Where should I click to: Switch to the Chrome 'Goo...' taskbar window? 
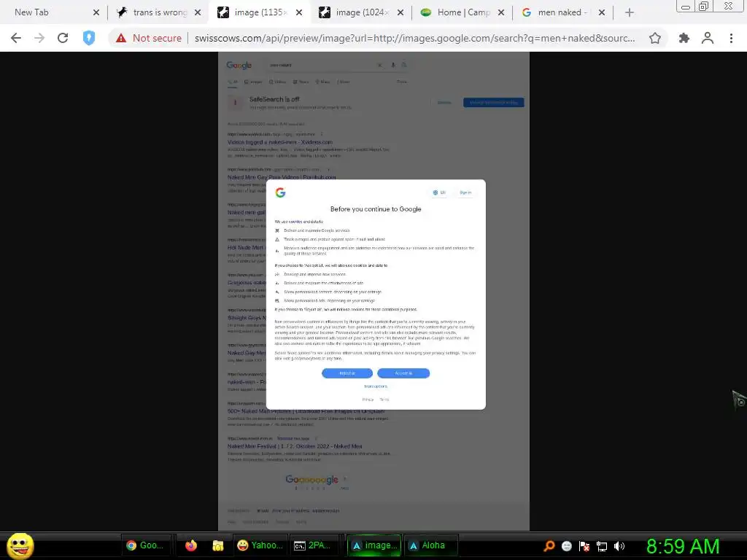tap(145, 545)
